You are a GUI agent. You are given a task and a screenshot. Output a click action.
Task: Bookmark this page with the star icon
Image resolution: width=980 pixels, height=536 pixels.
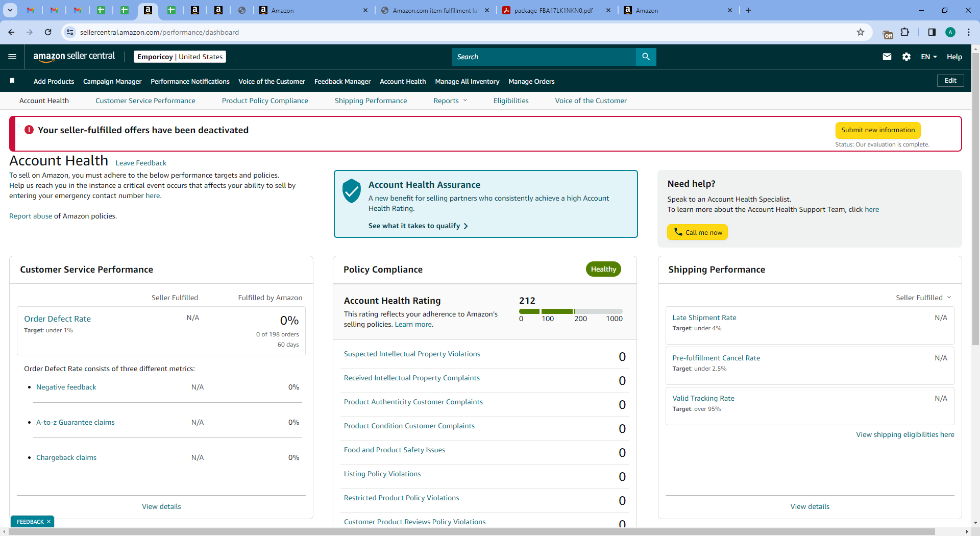[x=861, y=32]
